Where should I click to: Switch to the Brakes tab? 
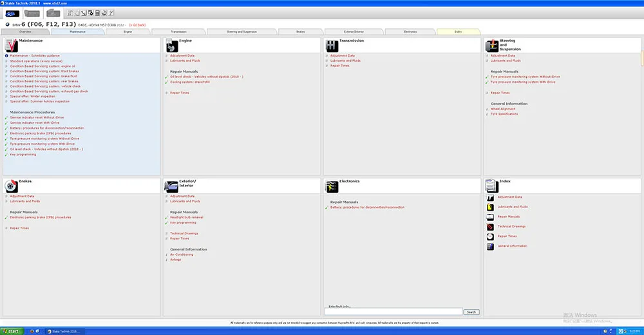(301, 32)
